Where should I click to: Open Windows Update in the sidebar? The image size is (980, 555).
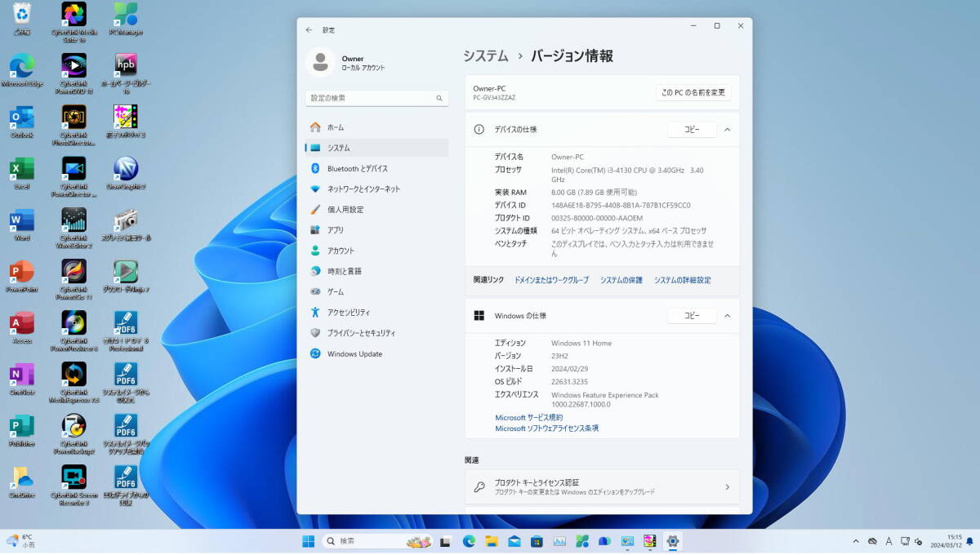[x=376, y=353]
